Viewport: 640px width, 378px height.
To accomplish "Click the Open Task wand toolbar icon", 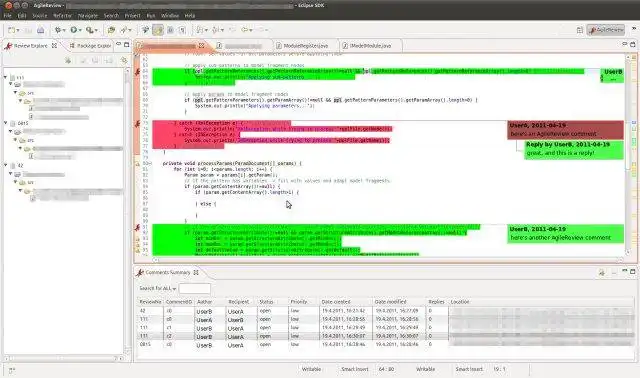I will [x=124, y=30].
